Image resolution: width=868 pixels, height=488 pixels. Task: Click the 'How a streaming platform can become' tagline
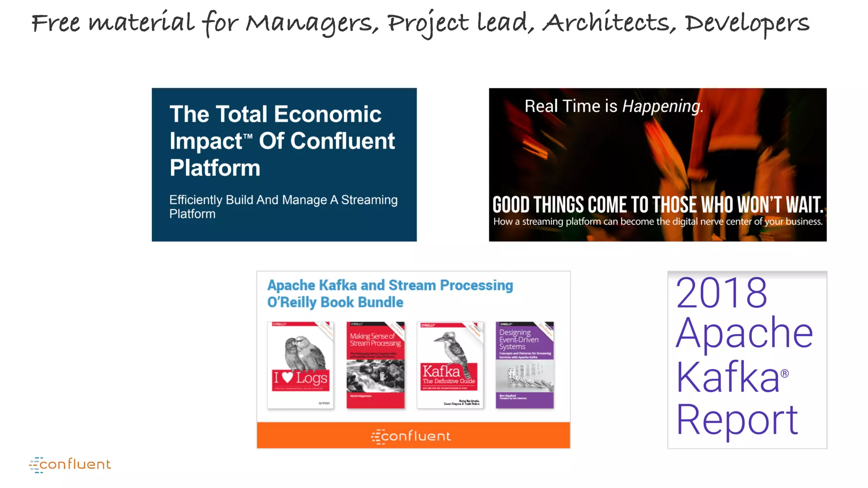(658, 222)
